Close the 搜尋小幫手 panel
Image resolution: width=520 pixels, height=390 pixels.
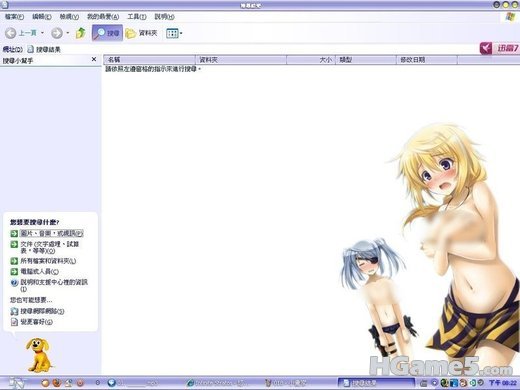coord(94,59)
